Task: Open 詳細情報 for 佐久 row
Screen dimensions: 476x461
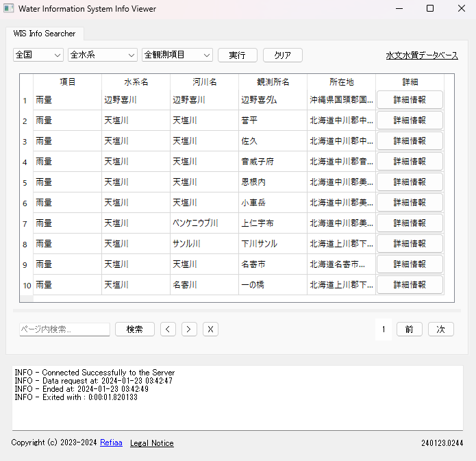Action: (x=410, y=141)
